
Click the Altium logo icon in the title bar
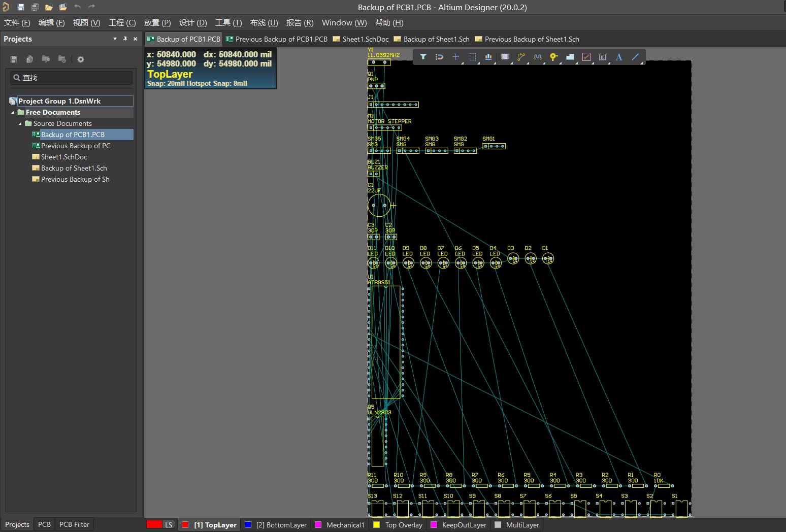pos(6,7)
